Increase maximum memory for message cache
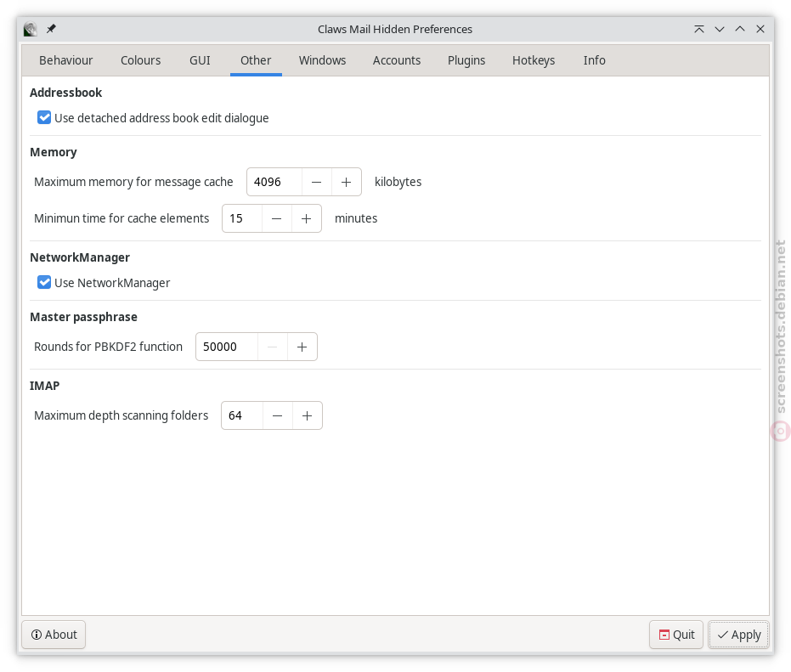 click(x=346, y=182)
